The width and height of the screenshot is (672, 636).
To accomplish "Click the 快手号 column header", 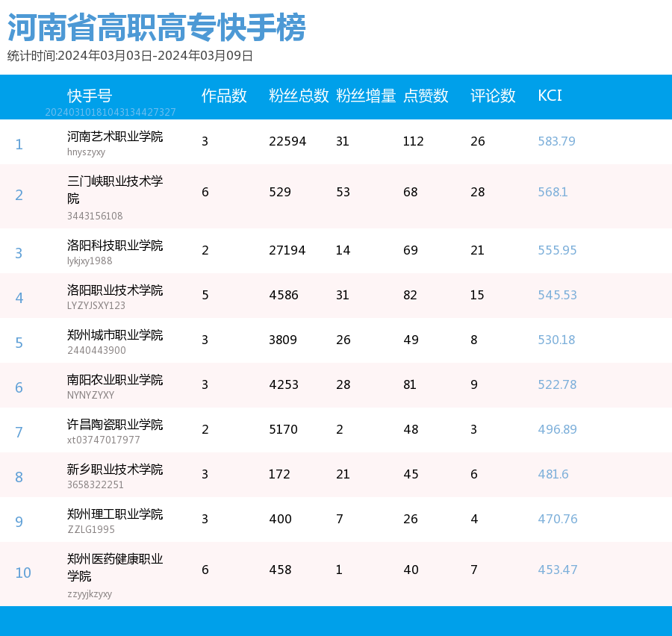I will coord(90,96).
